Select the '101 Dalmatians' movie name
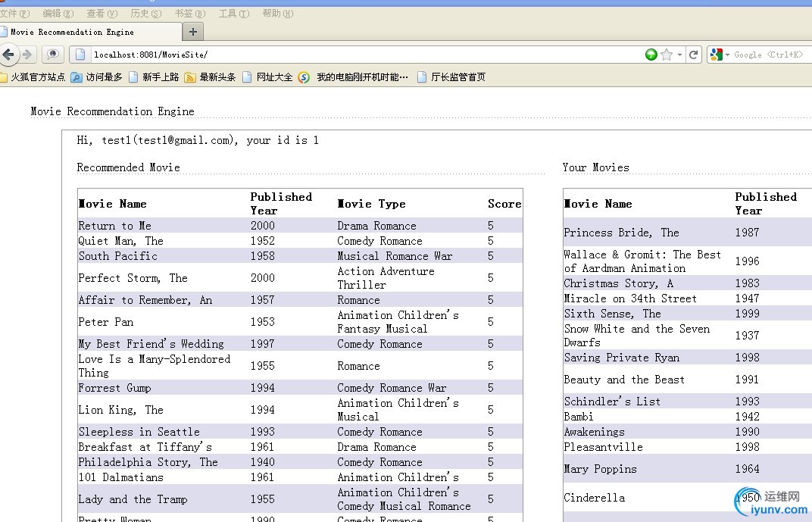 tap(120, 477)
